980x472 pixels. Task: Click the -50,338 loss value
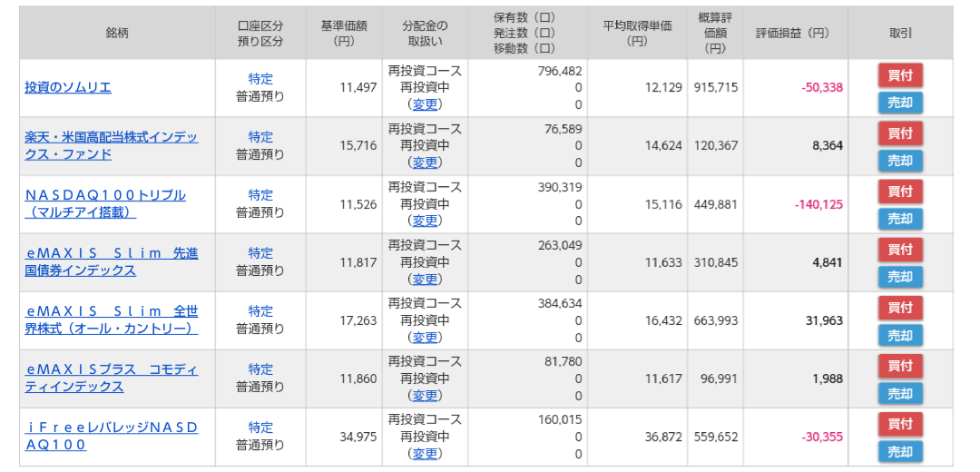822,87
